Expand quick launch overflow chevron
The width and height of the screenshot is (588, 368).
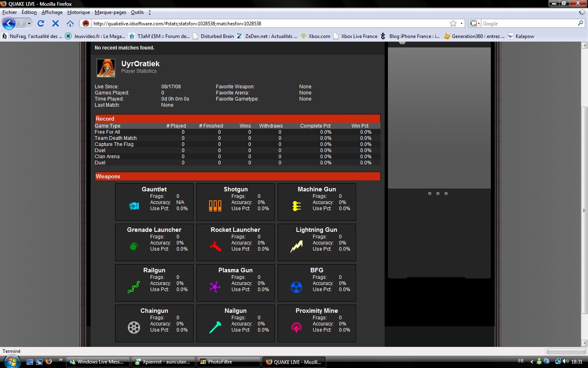coord(61,360)
